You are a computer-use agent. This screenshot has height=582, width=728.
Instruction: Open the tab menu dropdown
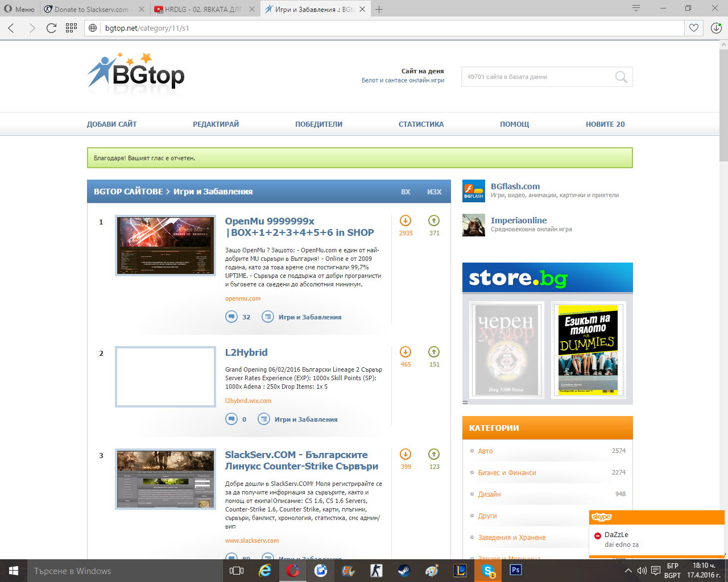click(636, 9)
